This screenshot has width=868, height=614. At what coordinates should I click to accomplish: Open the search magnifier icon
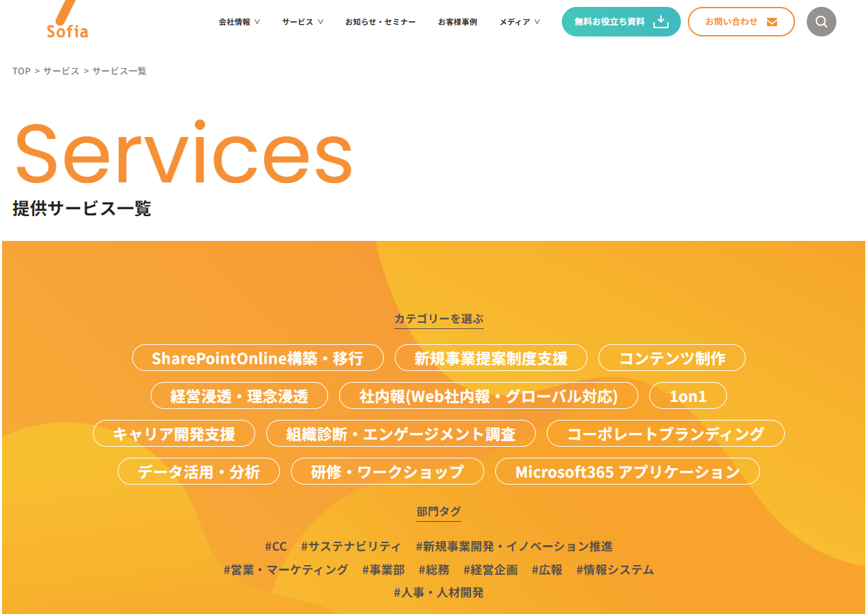tap(821, 21)
